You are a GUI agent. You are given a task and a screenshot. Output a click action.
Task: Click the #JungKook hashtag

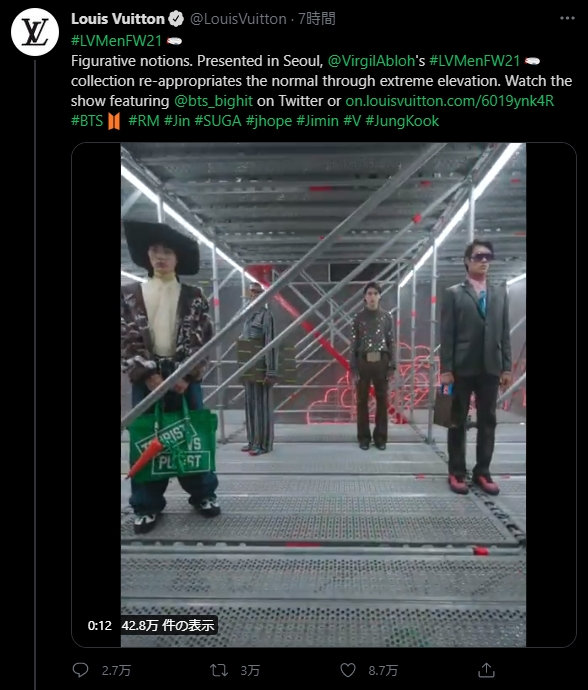click(402, 121)
